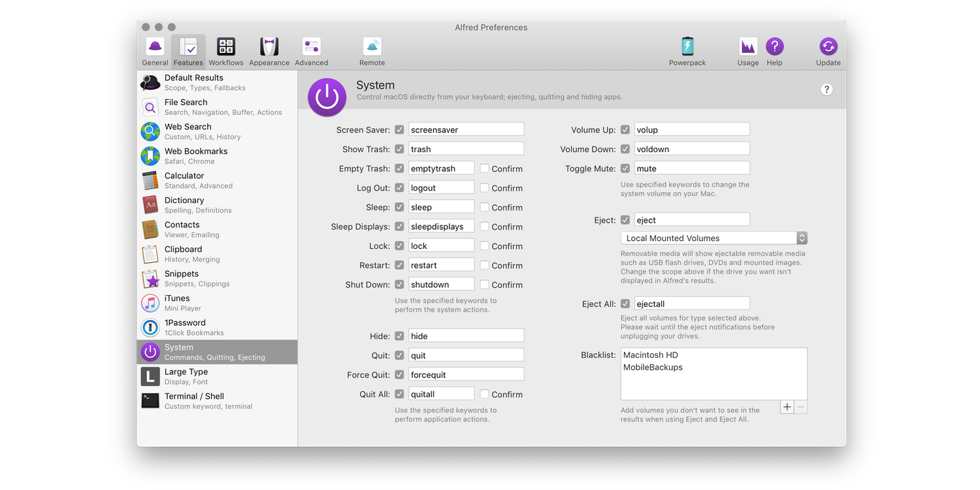Image resolution: width=980 pixels, height=490 pixels.
Task: Click inside the Volume Up keyword field
Action: [x=691, y=129]
